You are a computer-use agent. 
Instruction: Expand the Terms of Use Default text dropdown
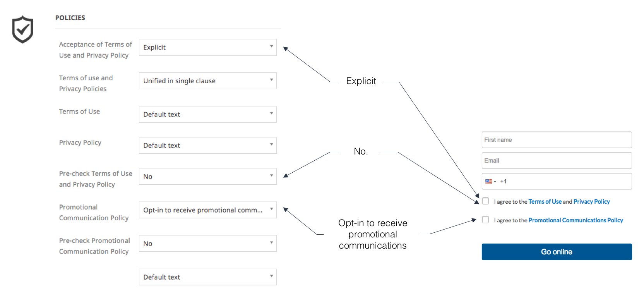(208, 114)
